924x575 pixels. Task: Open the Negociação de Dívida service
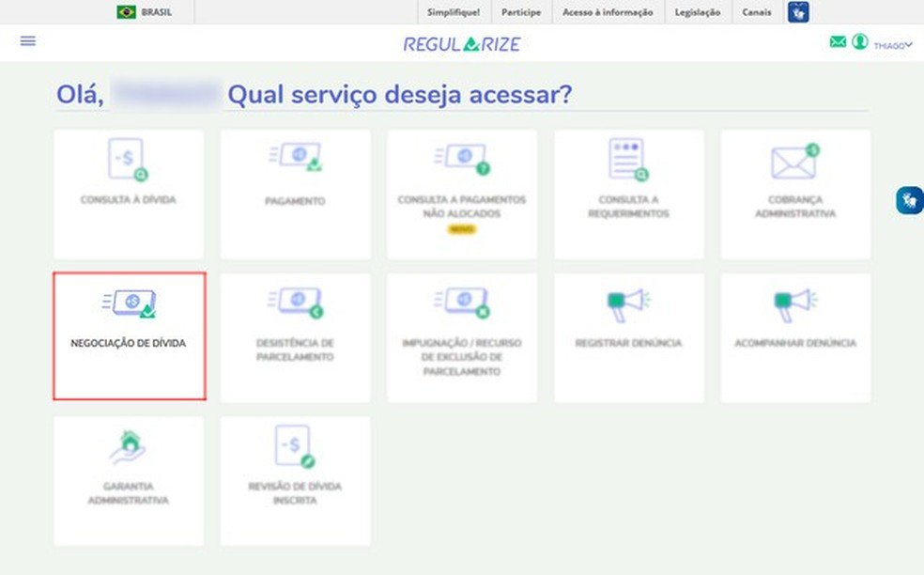pyautogui.click(x=129, y=336)
